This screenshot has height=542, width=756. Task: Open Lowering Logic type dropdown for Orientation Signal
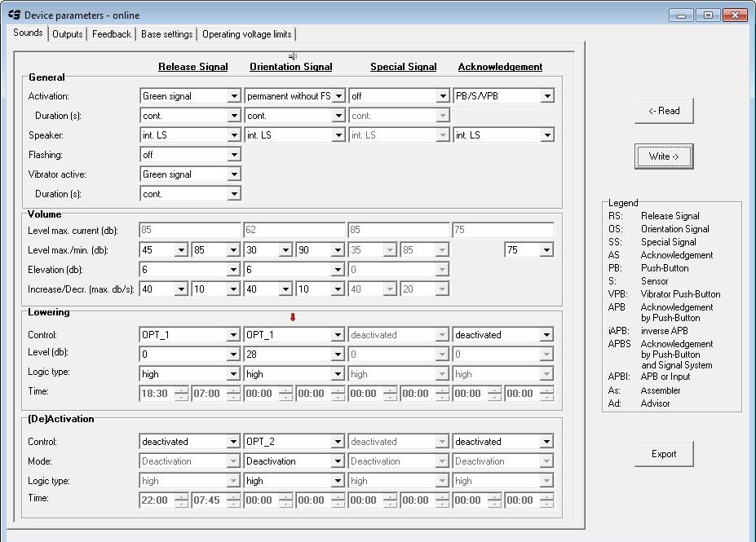pyautogui.click(x=294, y=374)
